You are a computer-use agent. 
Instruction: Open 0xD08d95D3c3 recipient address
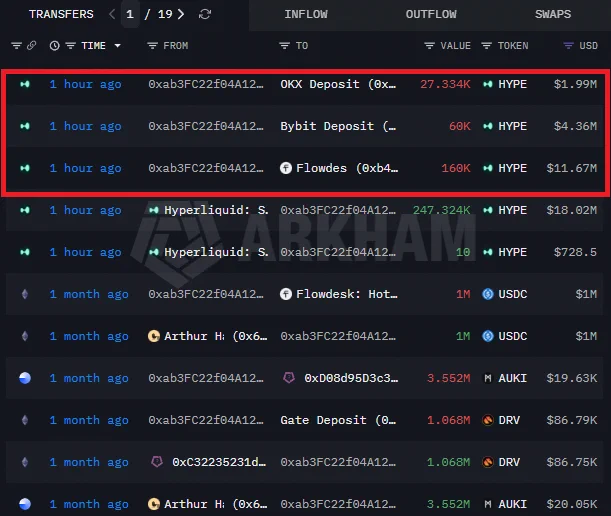tap(351, 378)
